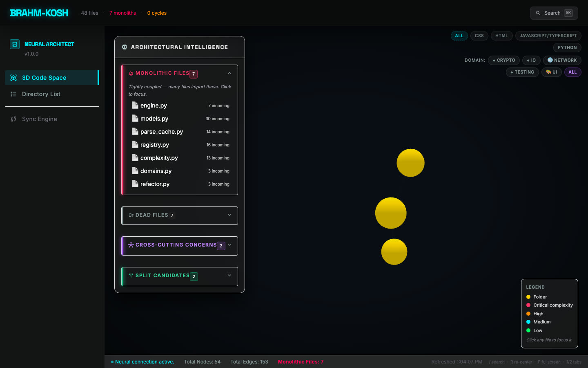Open the 3D Code Space view
The image size is (588, 368).
point(52,78)
